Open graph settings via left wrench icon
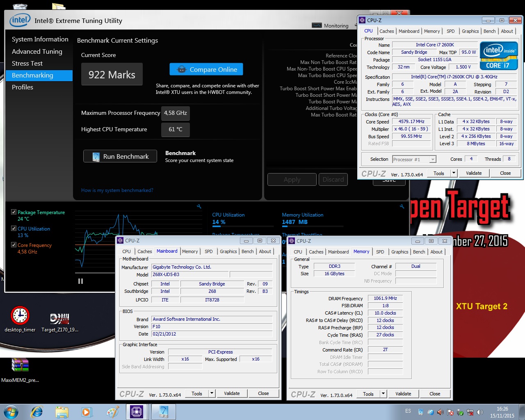Viewport: 525px width, 420px height. pyautogui.click(x=199, y=207)
